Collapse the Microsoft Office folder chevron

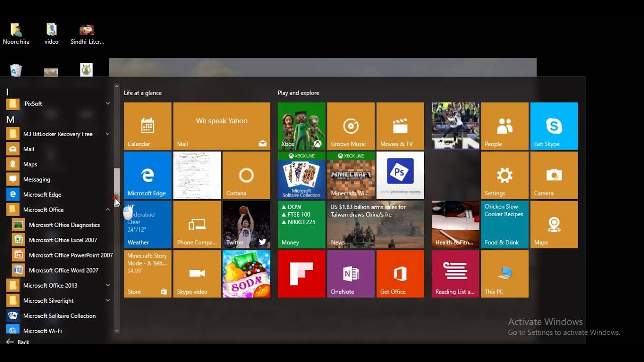108,210
